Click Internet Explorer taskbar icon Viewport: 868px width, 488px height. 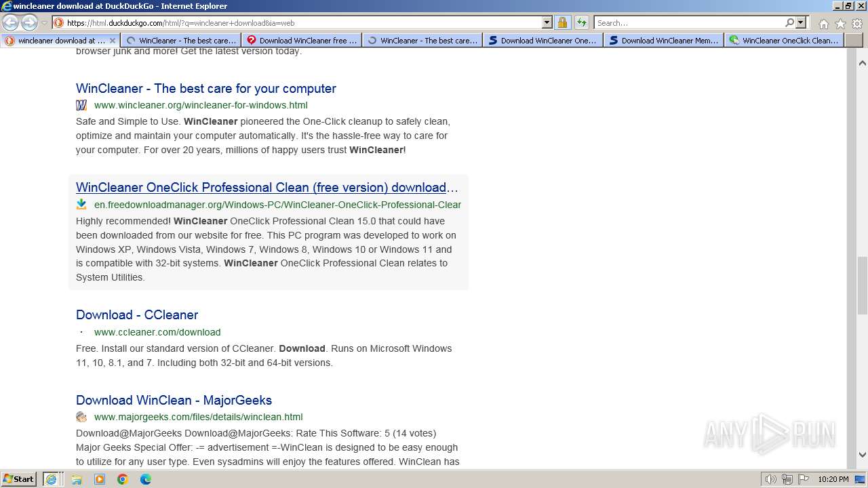51,479
